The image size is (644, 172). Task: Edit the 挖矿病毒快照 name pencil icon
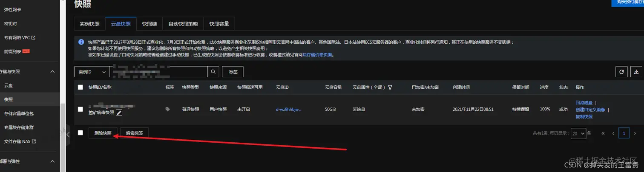pos(119,113)
